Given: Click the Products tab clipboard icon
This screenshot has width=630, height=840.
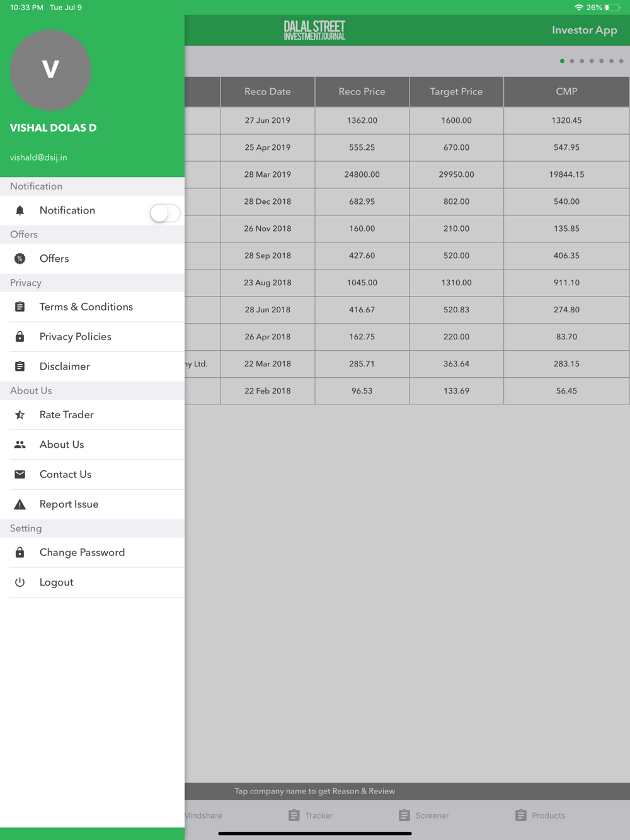Looking at the screenshot, I should (x=521, y=815).
